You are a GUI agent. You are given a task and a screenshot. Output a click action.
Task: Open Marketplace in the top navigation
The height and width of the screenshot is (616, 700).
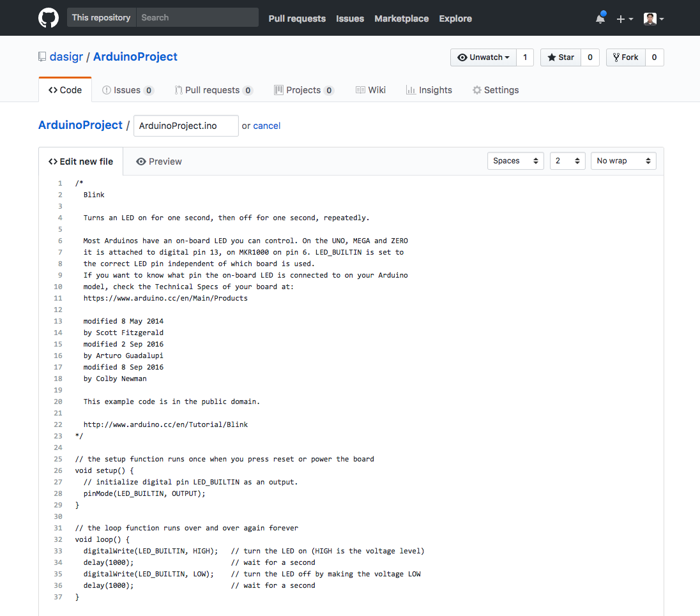[401, 19]
